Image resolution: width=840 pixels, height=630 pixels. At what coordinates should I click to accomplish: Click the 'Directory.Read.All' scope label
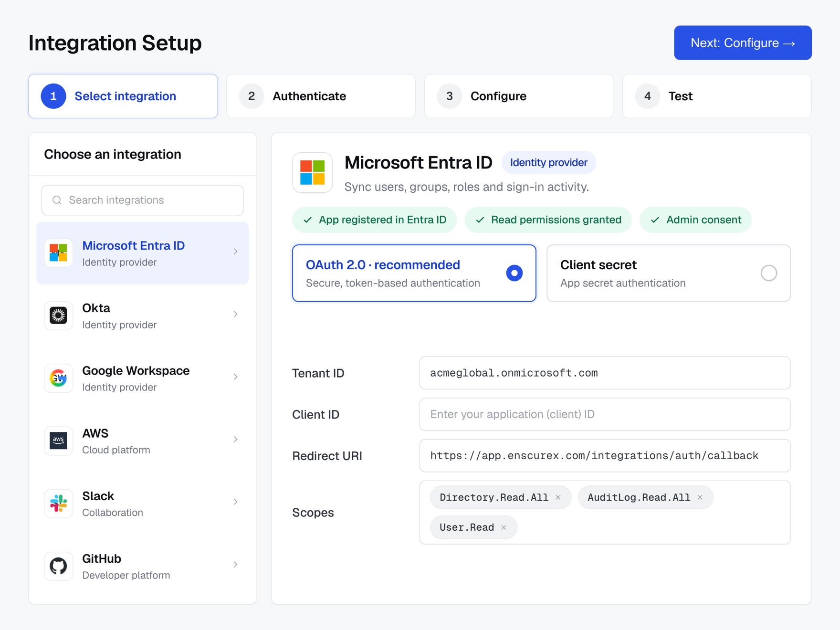pos(494,497)
